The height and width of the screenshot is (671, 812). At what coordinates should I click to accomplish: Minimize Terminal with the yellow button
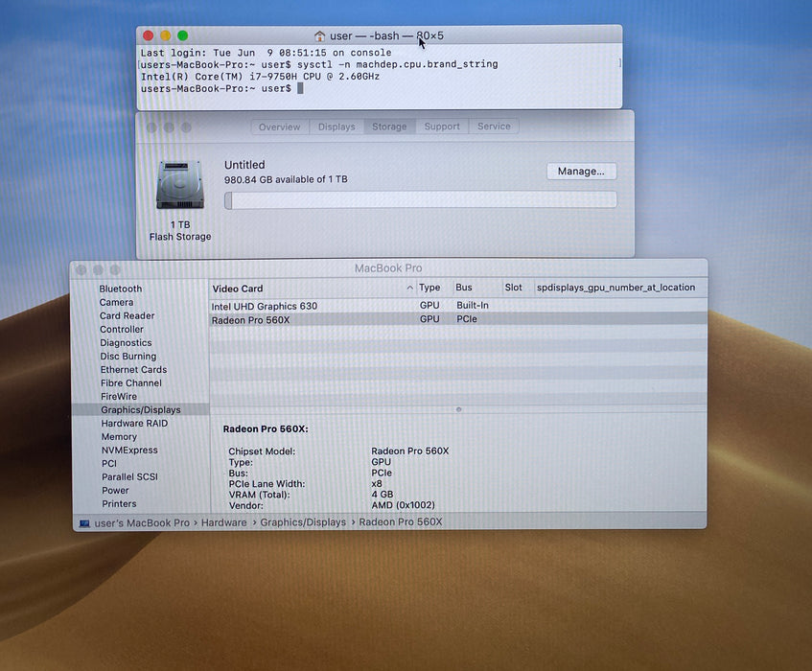165,35
